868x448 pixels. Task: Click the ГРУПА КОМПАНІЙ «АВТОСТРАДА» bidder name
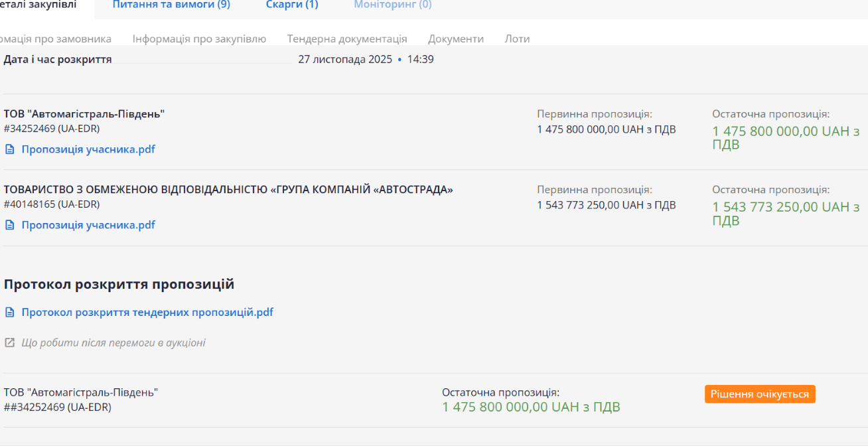[x=228, y=190]
